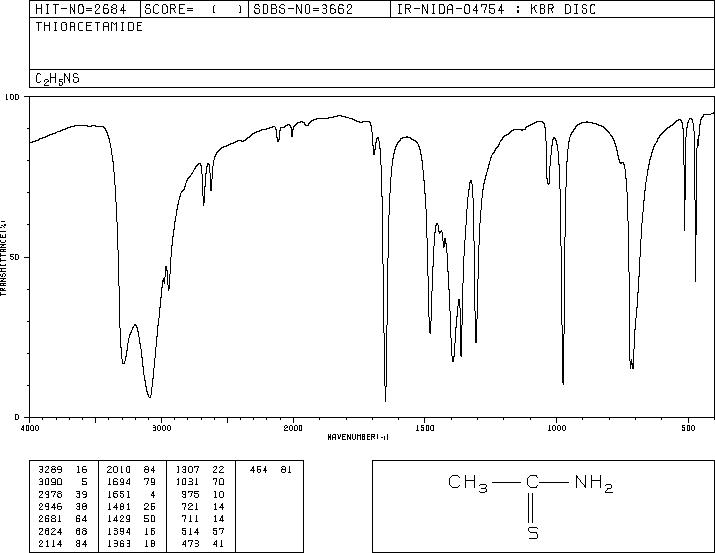
Task: Click the sulfur atom S in the structure
Action: click(533, 533)
